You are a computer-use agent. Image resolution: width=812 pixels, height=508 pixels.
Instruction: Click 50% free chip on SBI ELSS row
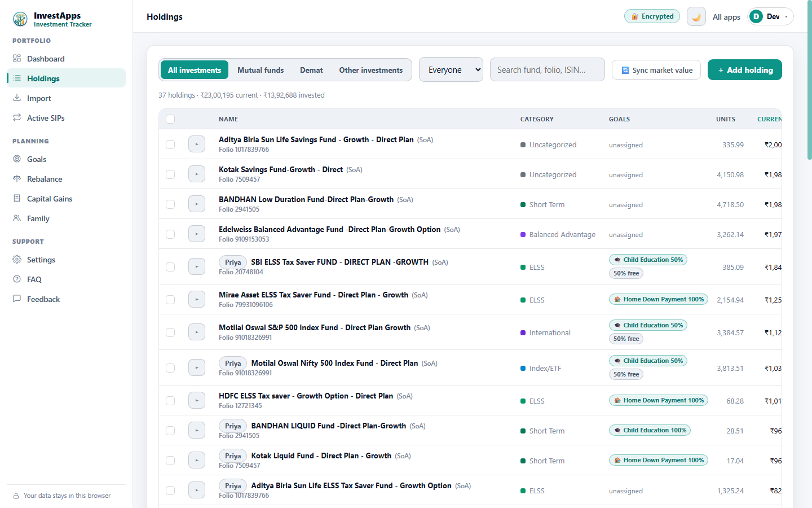(x=626, y=273)
